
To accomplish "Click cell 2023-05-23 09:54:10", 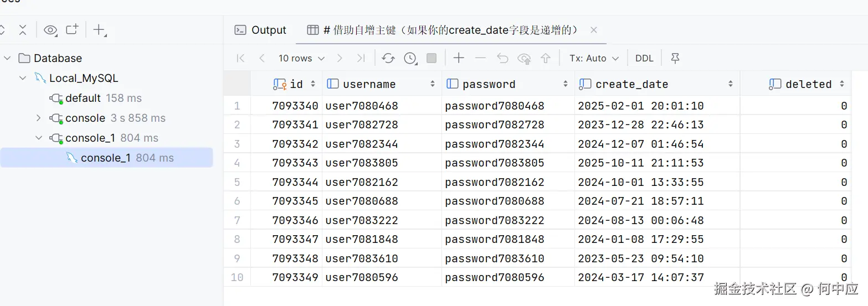I will tap(657, 258).
